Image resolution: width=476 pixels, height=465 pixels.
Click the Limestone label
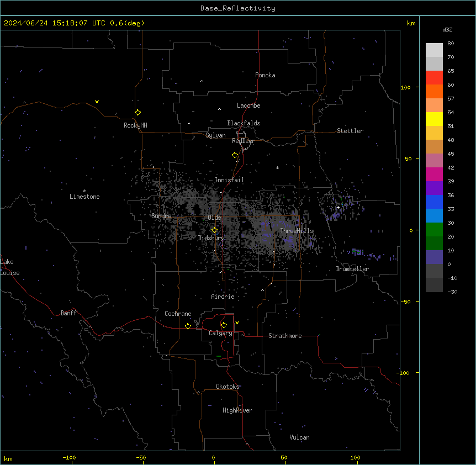84,197
